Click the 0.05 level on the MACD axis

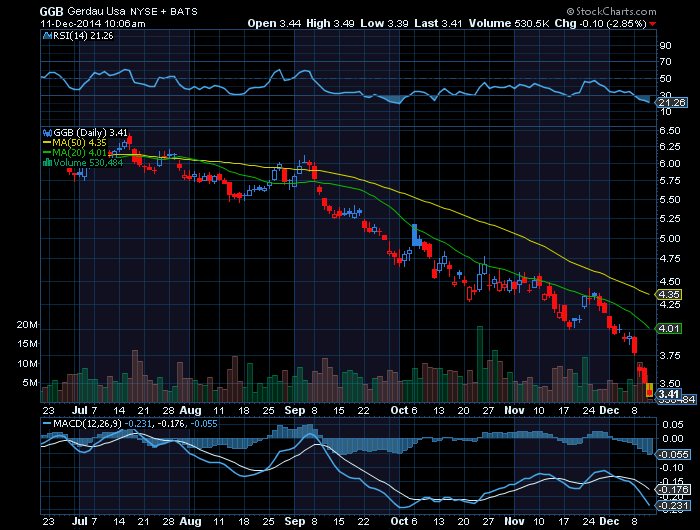point(672,425)
